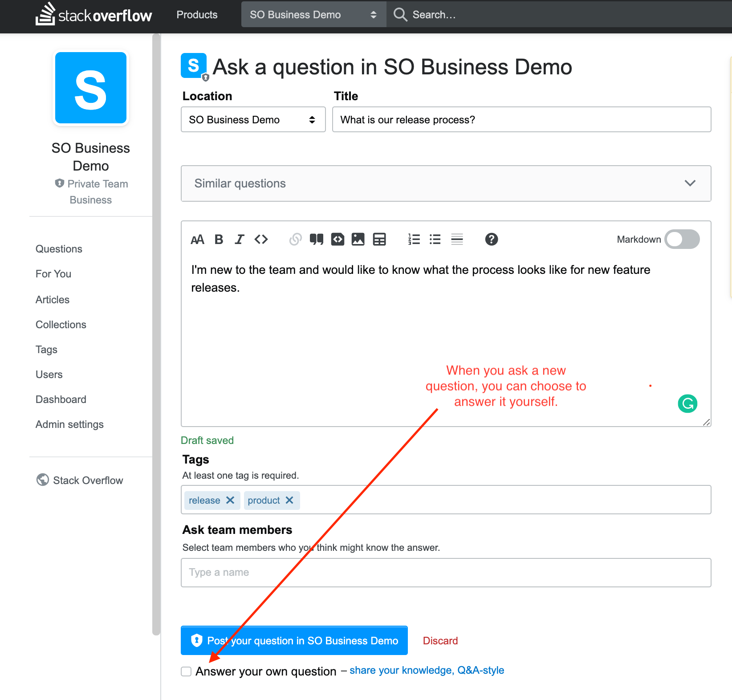Click the Title input field
Screen dimensions: 732x700
point(522,119)
